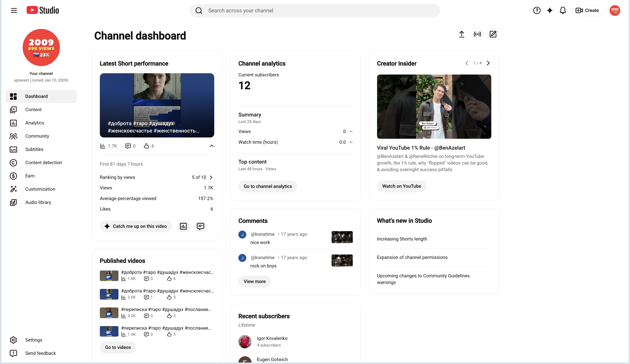Open the Help question mark icon
This screenshot has width=630, height=364.
coord(536,10)
